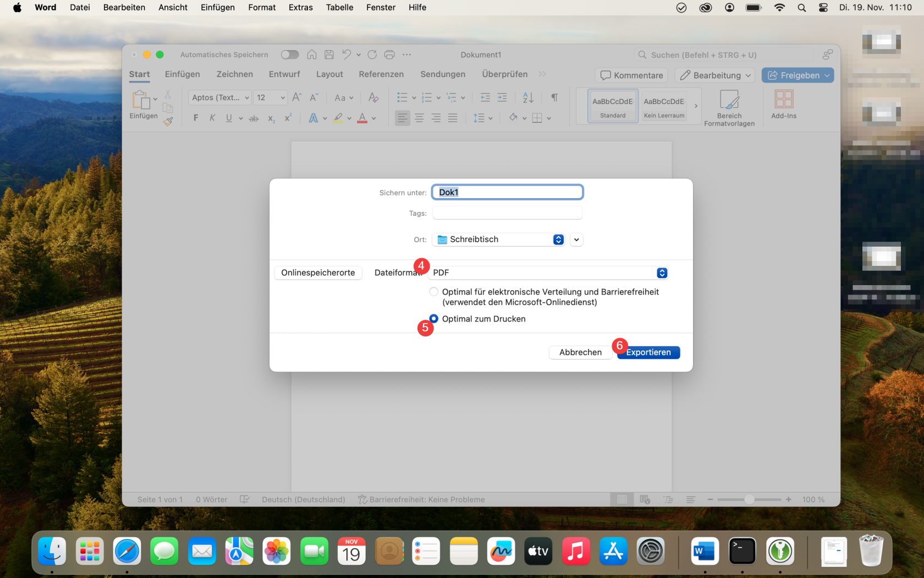The width and height of the screenshot is (924, 578).
Task: Open Safari from the Dock
Action: [x=127, y=551]
